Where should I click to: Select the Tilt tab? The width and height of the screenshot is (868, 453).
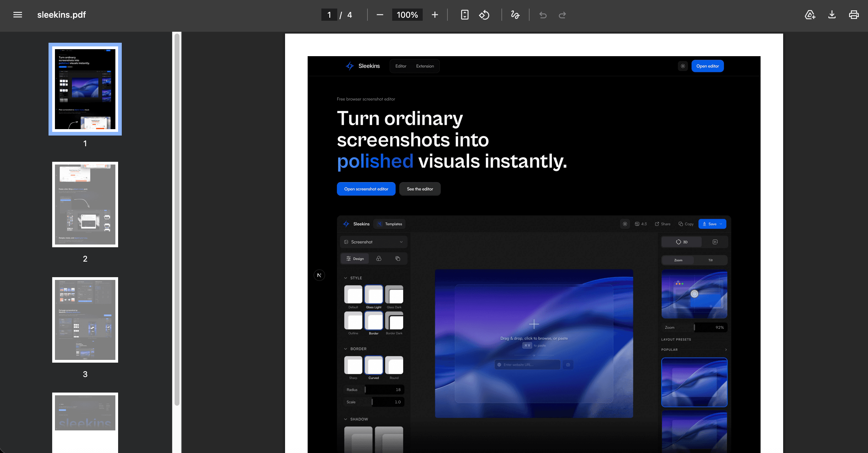click(710, 260)
